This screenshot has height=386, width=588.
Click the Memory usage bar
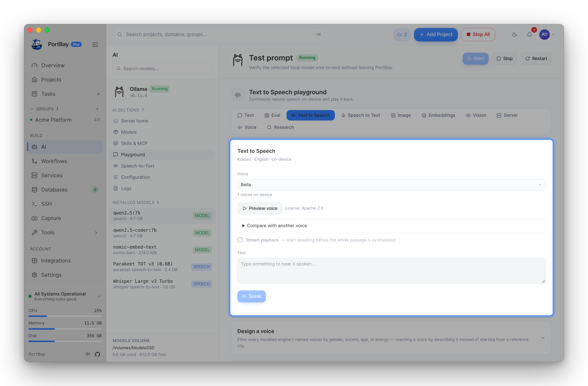coord(65,329)
